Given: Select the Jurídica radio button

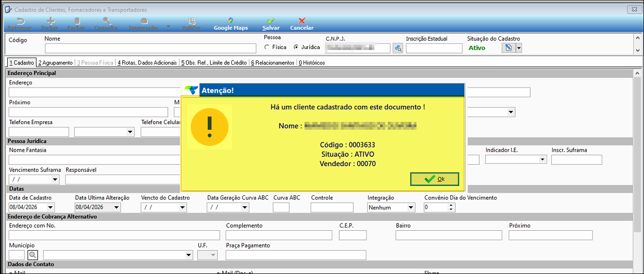Looking at the screenshot, I should [296, 47].
